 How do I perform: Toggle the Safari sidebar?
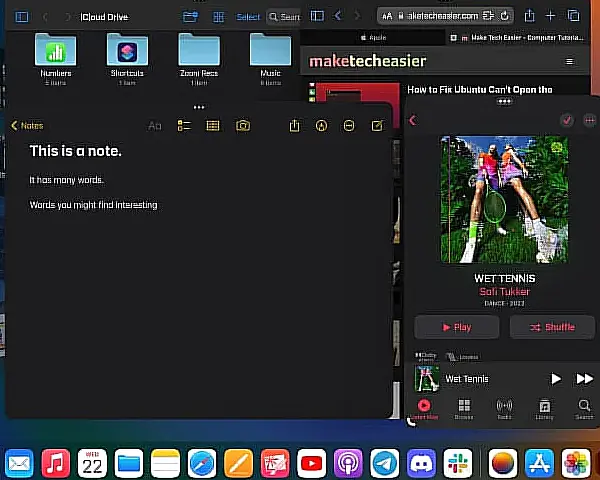[317, 16]
